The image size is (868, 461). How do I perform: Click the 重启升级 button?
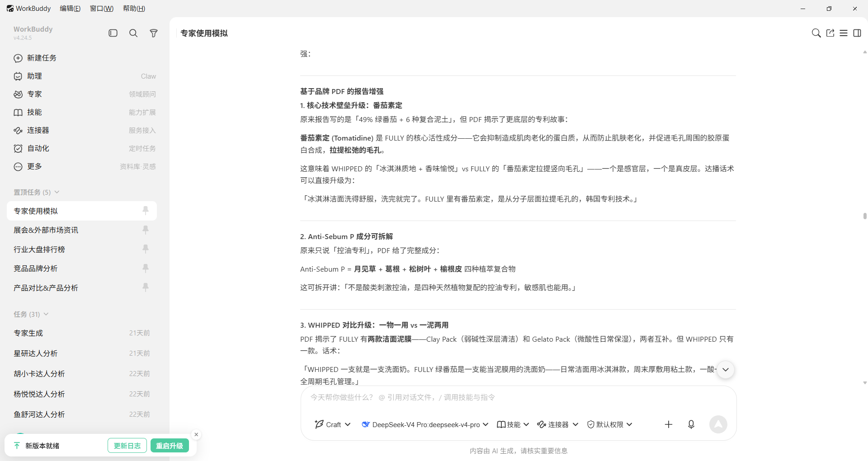pos(170,446)
